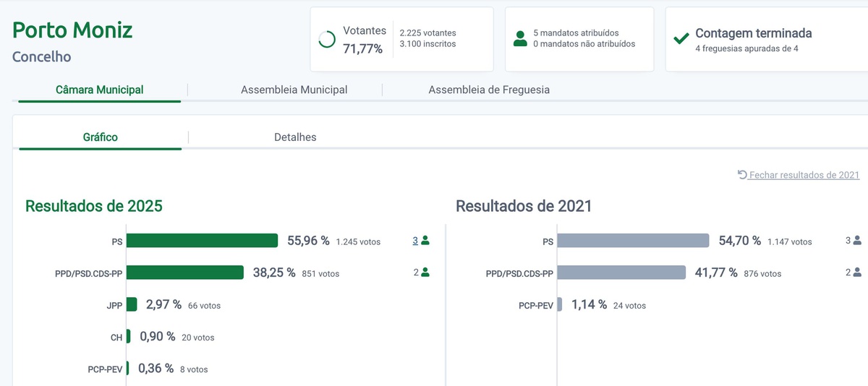Click the PPD/PSD.CDS-PP 2025 green bar

point(184,273)
